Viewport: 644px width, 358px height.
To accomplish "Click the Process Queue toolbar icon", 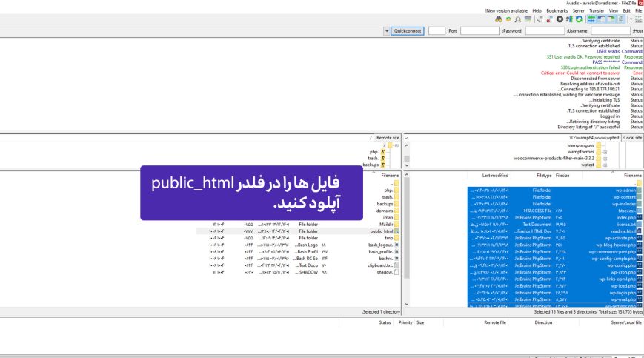I will click(570, 19).
